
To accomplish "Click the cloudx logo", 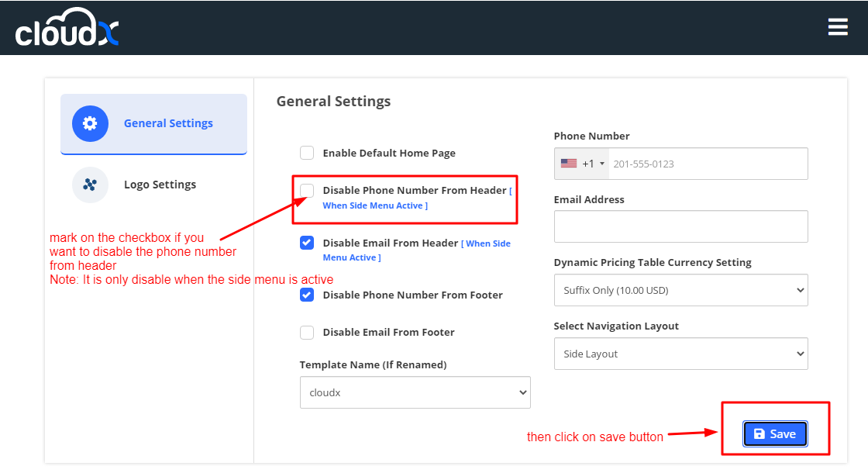I will tap(67, 28).
